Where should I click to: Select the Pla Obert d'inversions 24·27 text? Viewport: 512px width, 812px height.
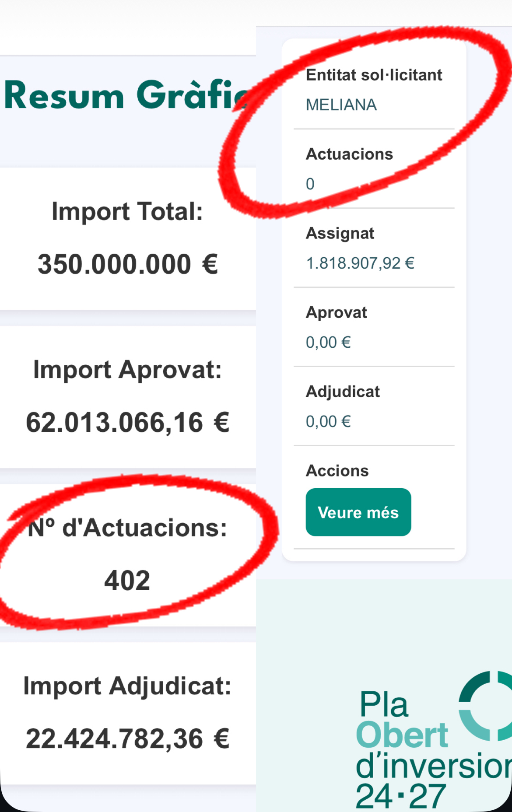coord(433,750)
